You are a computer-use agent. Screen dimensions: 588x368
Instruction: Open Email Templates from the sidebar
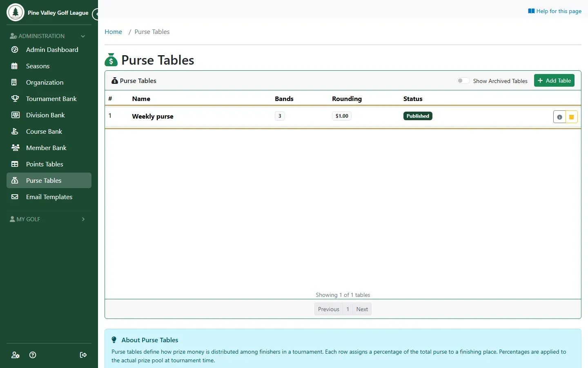click(49, 197)
